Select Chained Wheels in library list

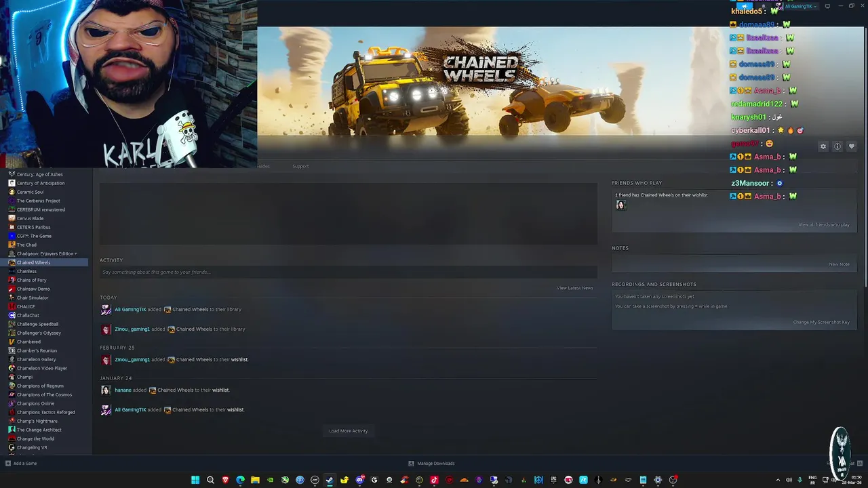[45, 262]
